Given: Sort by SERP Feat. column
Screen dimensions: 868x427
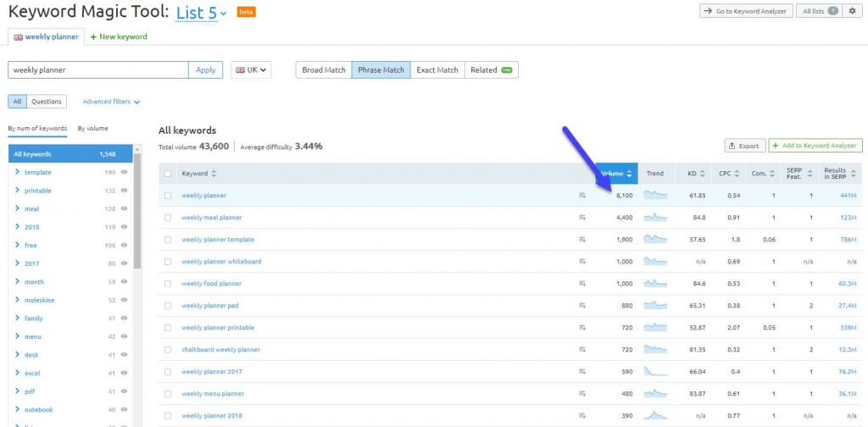Looking at the screenshot, I should click(810, 174).
